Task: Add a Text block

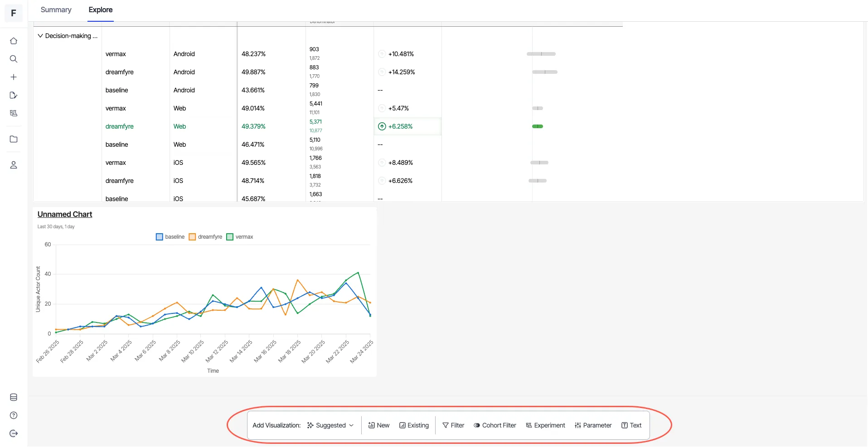Action: (x=631, y=425)
